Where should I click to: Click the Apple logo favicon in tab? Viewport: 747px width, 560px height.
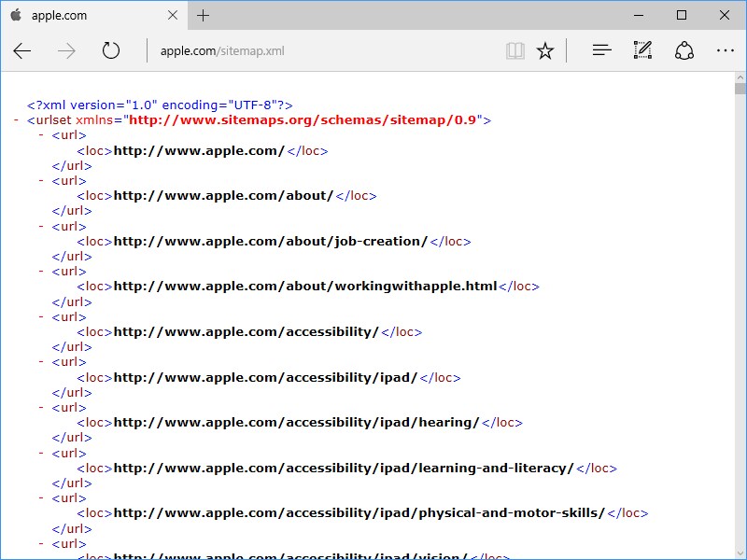(x=16, y=15)
